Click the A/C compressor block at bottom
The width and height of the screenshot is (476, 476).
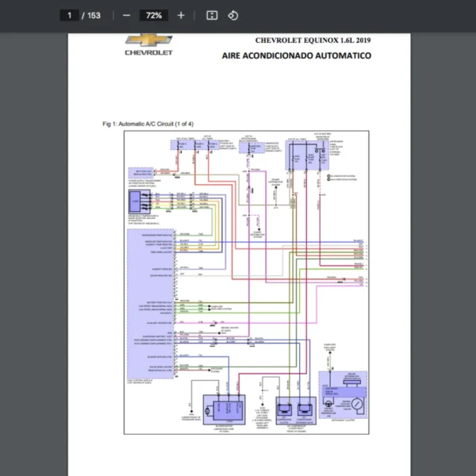pyautogui.click(x=295, y=409)
